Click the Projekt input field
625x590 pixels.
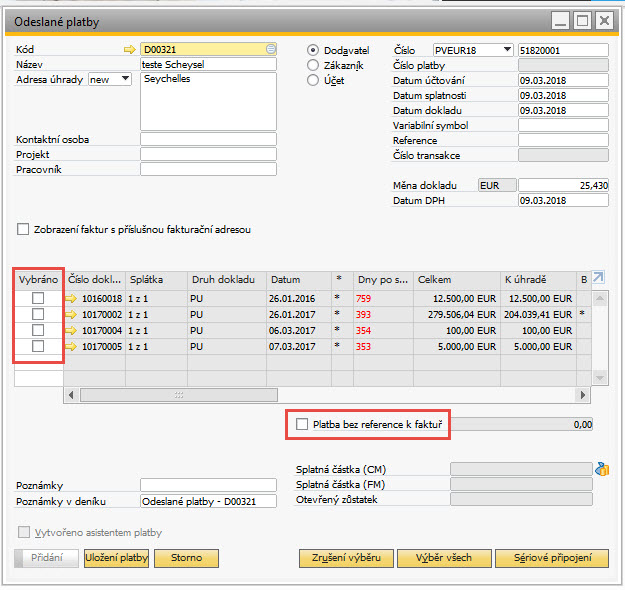click(x=208, y=154)
